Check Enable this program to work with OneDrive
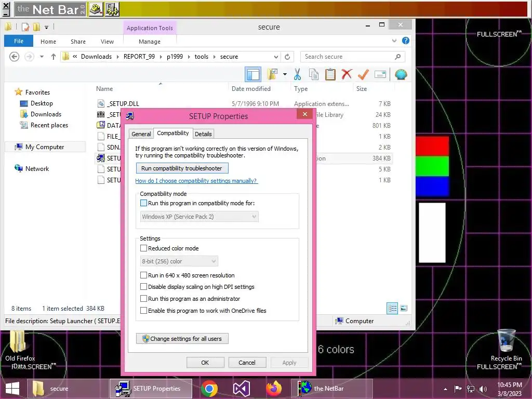532x399 pixels. pyautogui.click(x=143, y=311)
